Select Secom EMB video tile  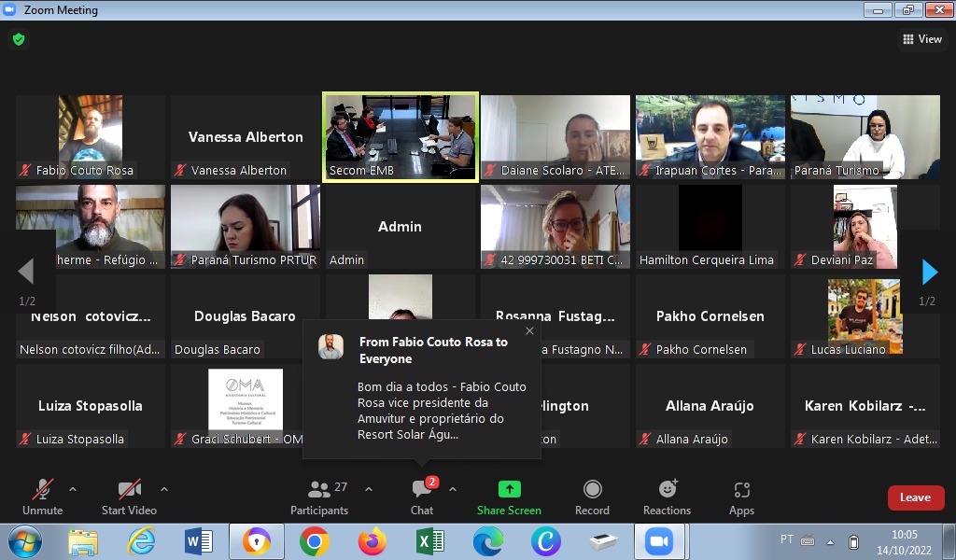click(x=401, y=137)
